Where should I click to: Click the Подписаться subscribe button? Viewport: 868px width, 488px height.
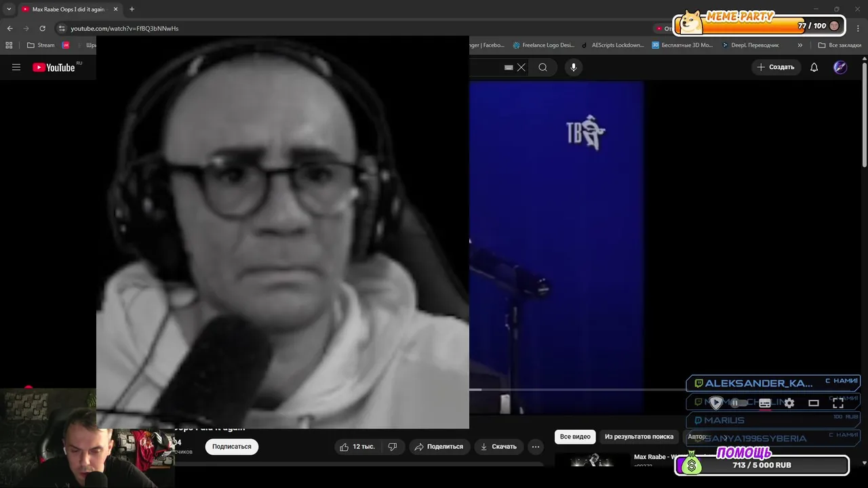coord(232,447)
